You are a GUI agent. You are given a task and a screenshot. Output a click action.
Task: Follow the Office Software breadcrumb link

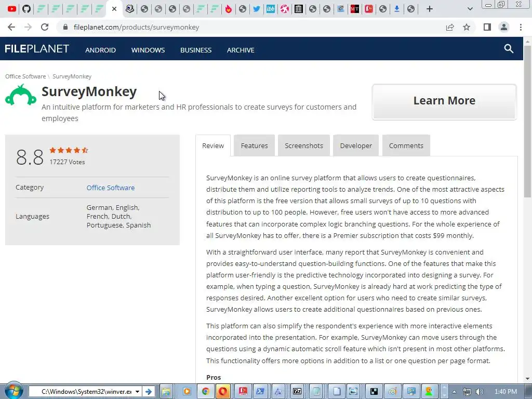tap(25, 76)
